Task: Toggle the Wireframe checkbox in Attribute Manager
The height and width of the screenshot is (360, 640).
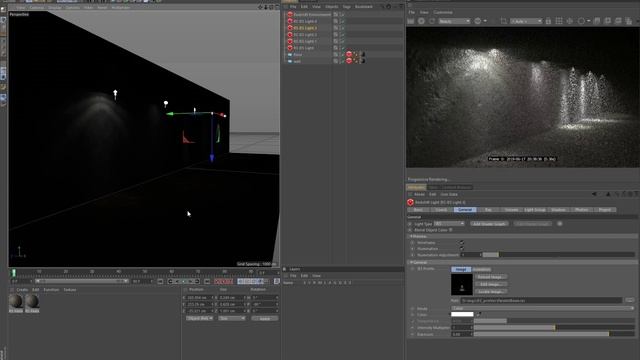Action: point(462,242)
